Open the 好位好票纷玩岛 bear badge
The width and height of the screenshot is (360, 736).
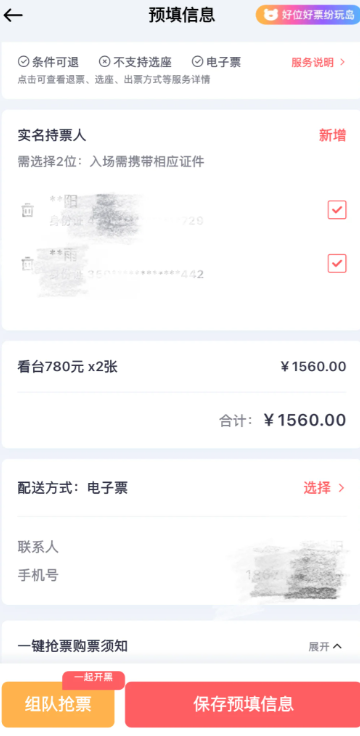point(308,15)
